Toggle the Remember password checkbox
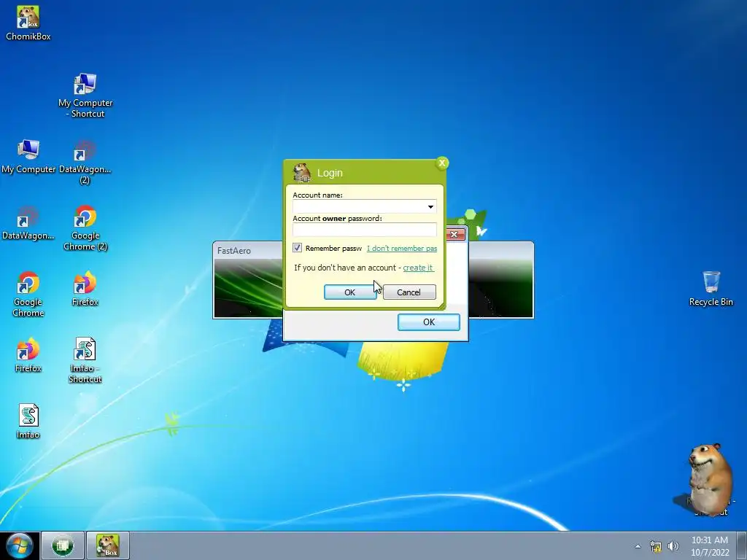Viewport: 747px width, 560px height. pyautogui.click(x=298, y=248)
